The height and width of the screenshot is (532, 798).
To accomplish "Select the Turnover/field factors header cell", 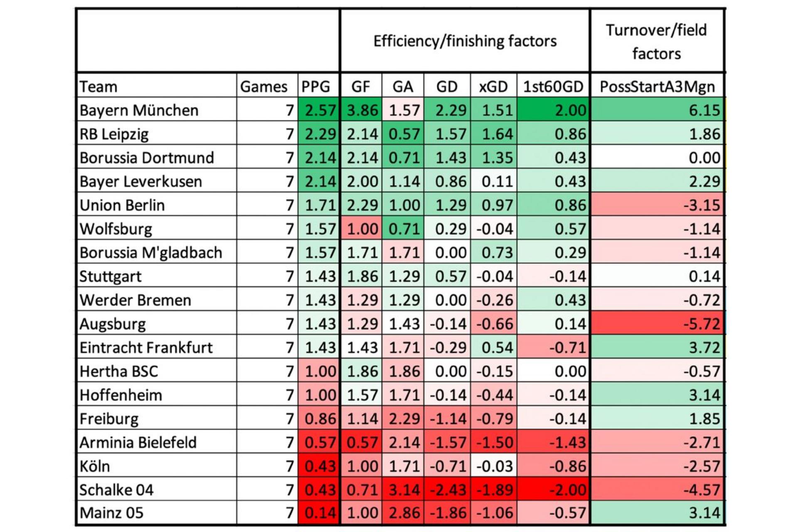I will point(656,42).
